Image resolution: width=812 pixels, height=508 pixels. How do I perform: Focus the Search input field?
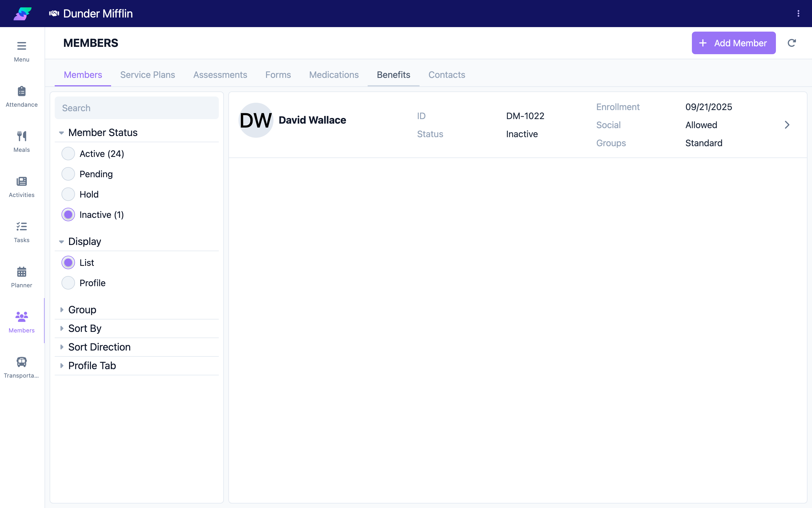point(136,108)
